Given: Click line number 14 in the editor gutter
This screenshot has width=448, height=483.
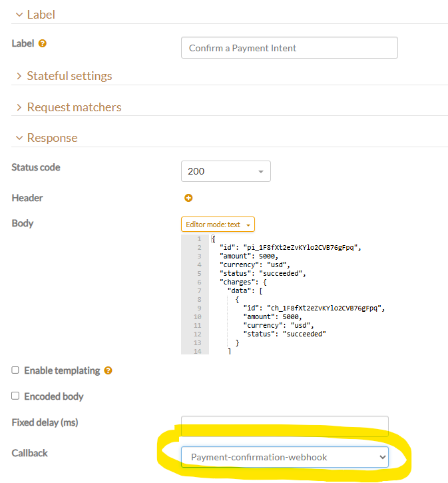Looking at the screenshot, I should (196, 350).
